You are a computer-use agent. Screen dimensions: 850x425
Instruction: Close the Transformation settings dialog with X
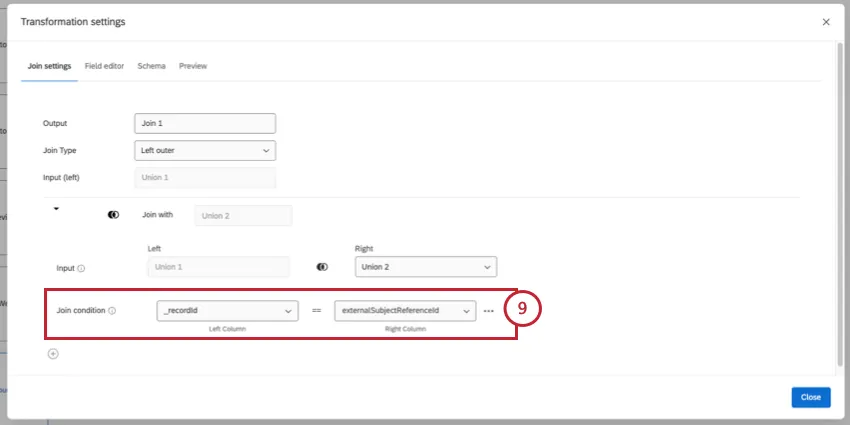click(826, 22)
